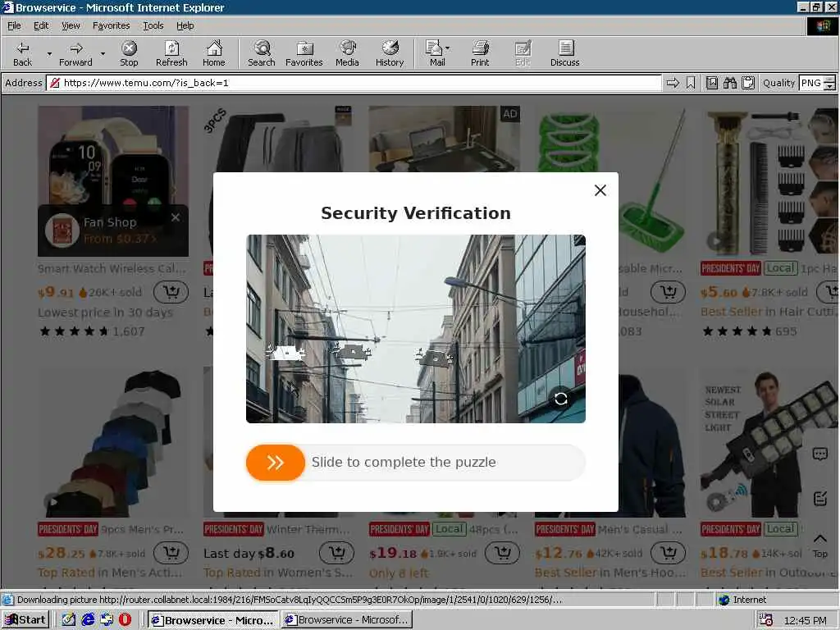The image size is (840, 630).
Task: Click the address bar URL field
Action: (354, 83)
